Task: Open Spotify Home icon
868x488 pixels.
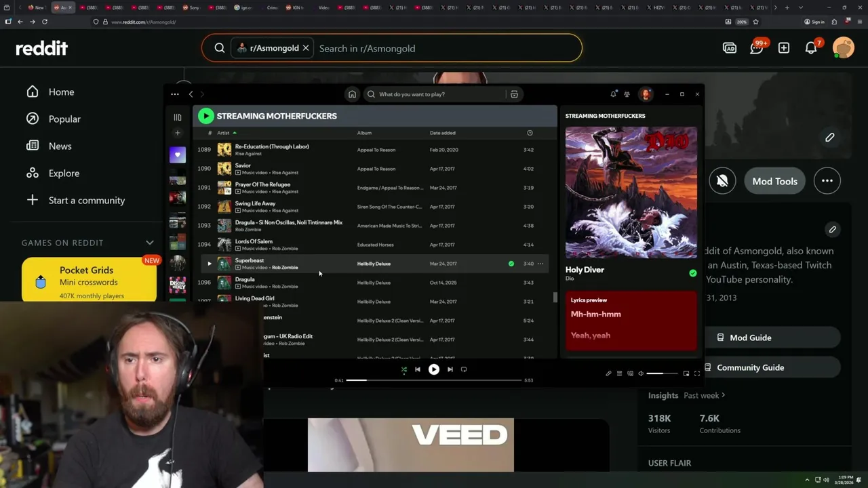Action: [352, 94]
